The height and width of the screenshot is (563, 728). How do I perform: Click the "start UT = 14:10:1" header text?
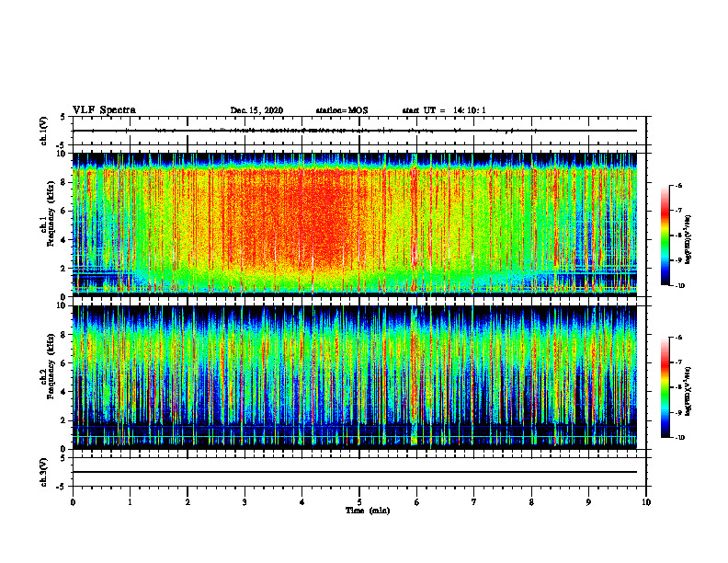[x=444, y=110]
